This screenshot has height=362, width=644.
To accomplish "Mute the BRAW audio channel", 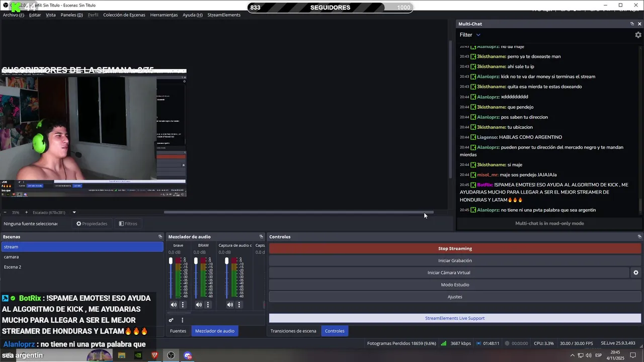I will pos(199,305).
